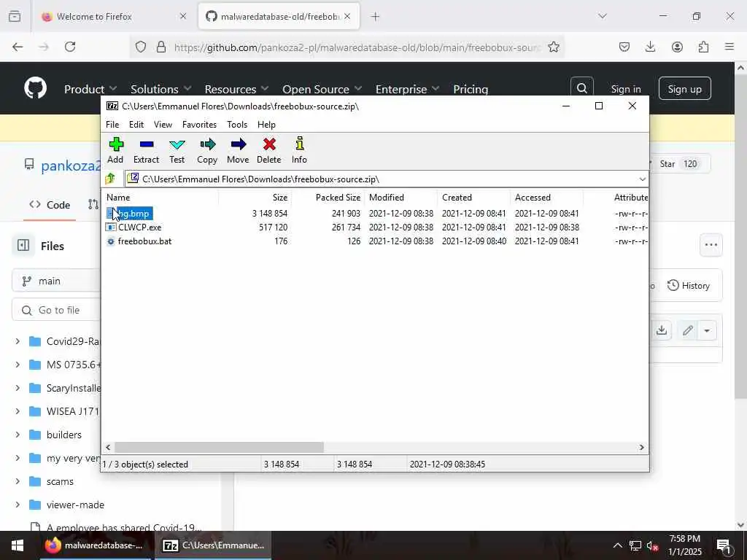Click the Test toolbar icon
The height and width of the screenshot is (560, 747).
tap(177, 150)
